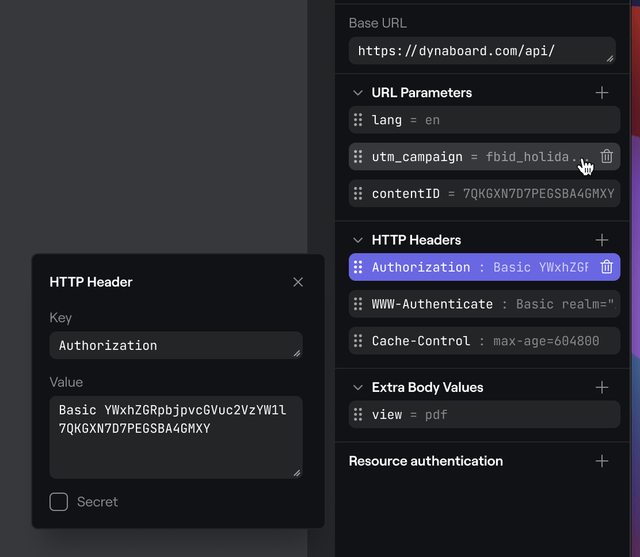Delete the Authorization header row

[x=607, y=267]
